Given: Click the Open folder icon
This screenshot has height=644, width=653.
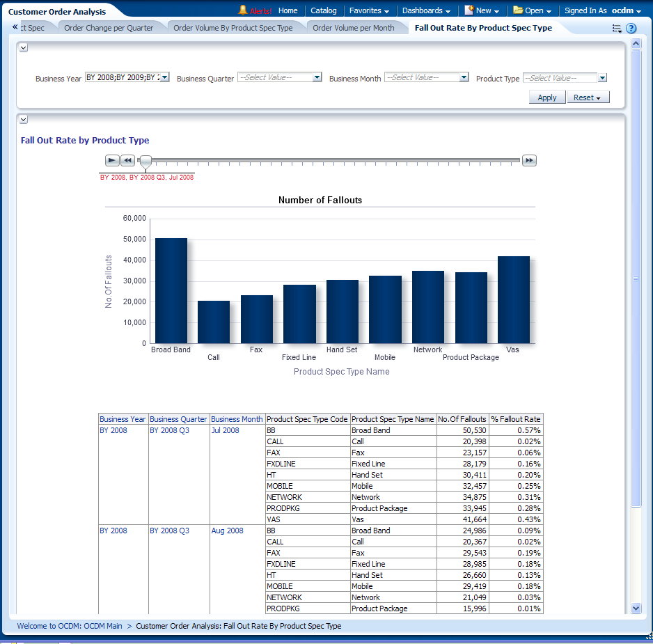Looking at the screenshot, I should click(x=518, y=10).
